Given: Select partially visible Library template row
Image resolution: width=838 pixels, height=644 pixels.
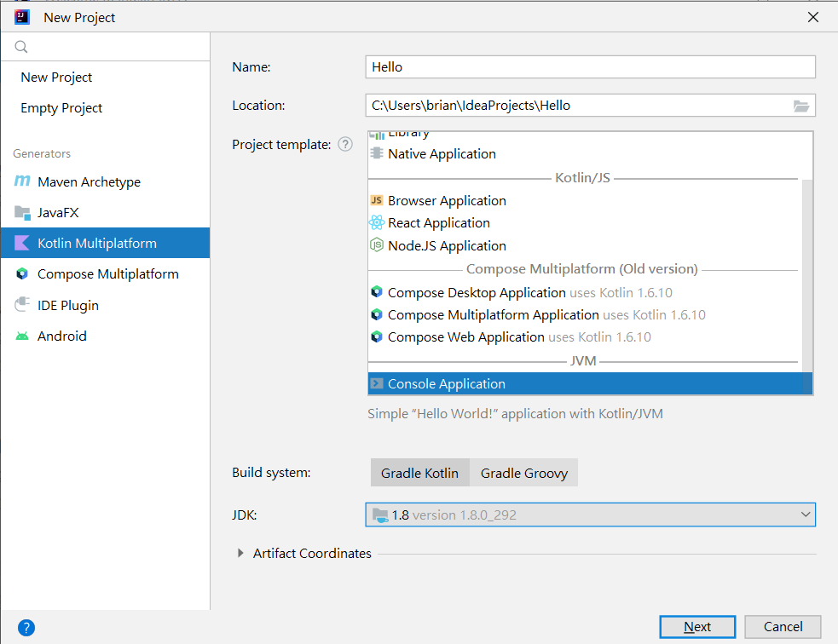Looking at the screenshot, I should click(x=585, y=136).
